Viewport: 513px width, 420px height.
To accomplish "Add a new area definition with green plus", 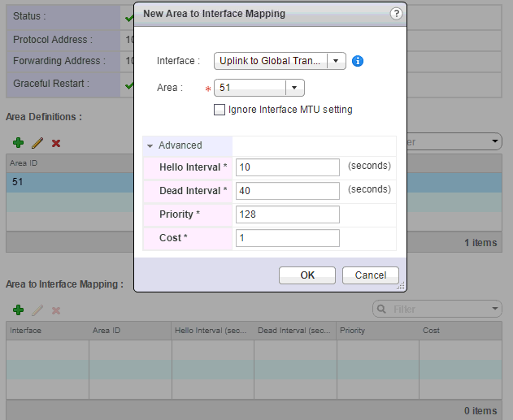I will [18, 143].
